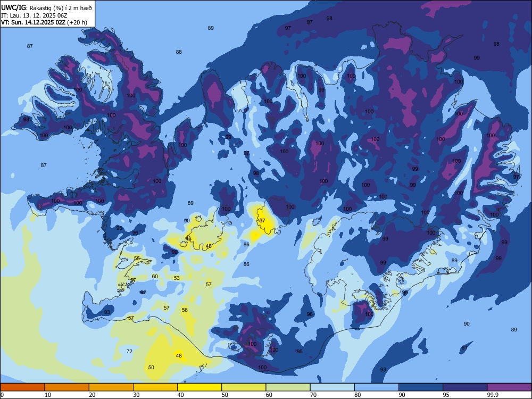Screen dimensions: 532x399
Task: Click the pale blue 70–80 legend swatch
Action: 332,387
